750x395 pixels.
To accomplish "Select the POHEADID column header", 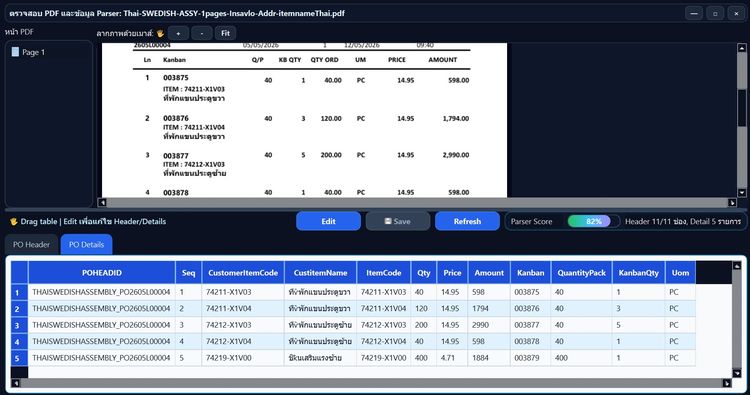I will point(102,273).
